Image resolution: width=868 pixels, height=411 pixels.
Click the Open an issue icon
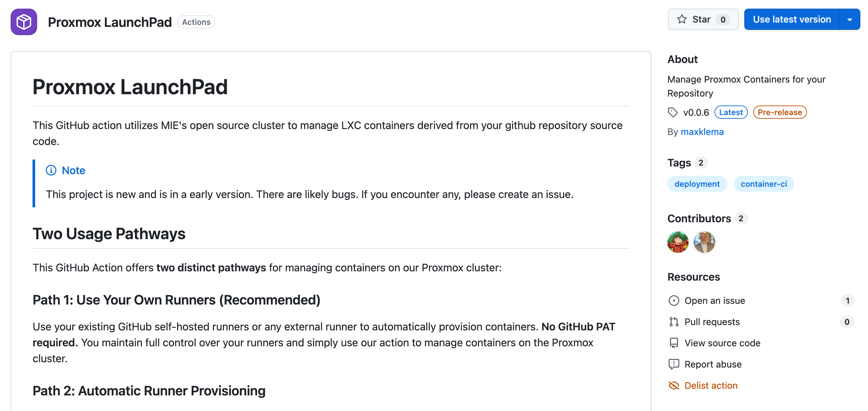click(674, 301)
